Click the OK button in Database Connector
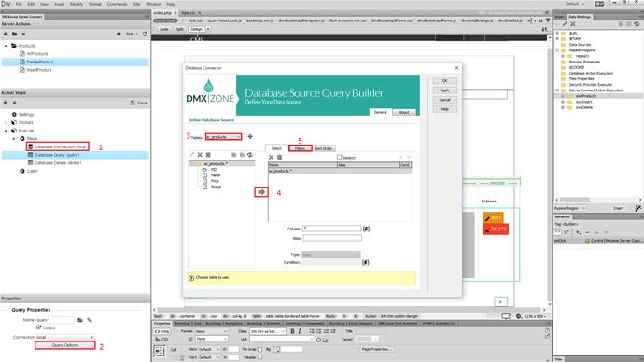Viewport: 644px width, 362px height. click(x=445, y=81)
